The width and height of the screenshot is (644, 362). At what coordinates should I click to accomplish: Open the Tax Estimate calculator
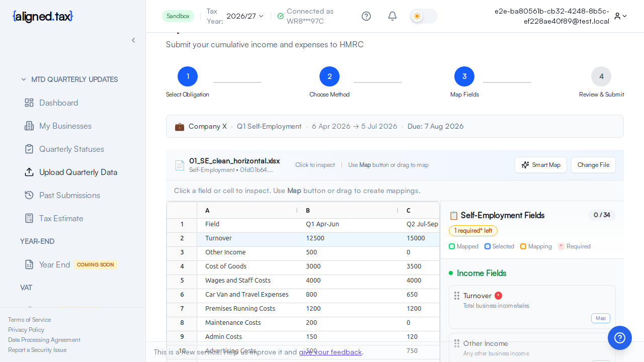click(61, 218)
